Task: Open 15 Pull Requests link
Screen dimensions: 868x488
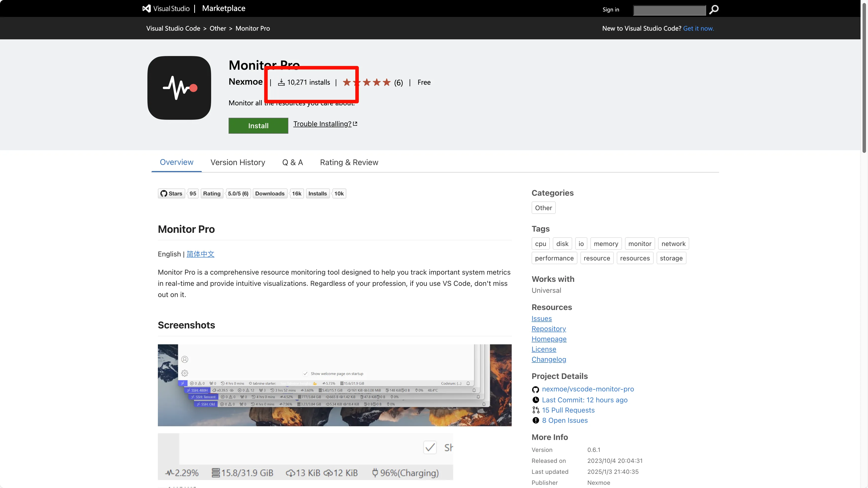Action: point(568,410)
